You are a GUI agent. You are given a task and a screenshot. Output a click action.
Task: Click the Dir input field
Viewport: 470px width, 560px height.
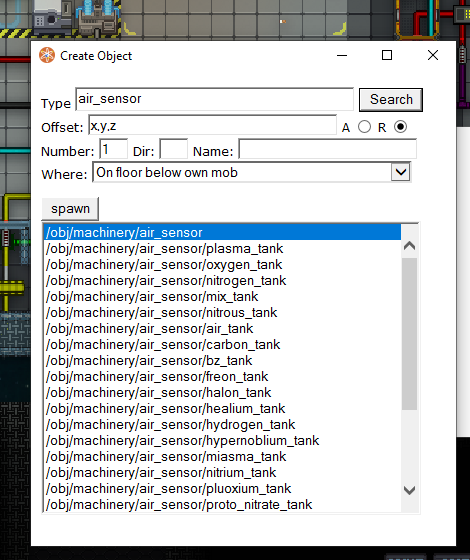tap(173, 149)
